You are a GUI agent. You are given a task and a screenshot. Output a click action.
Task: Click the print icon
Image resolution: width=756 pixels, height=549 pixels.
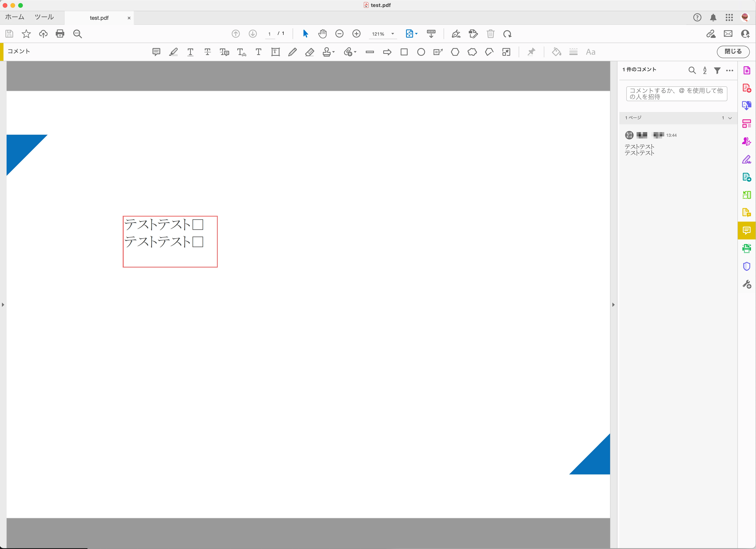click(x=60, y=34)
